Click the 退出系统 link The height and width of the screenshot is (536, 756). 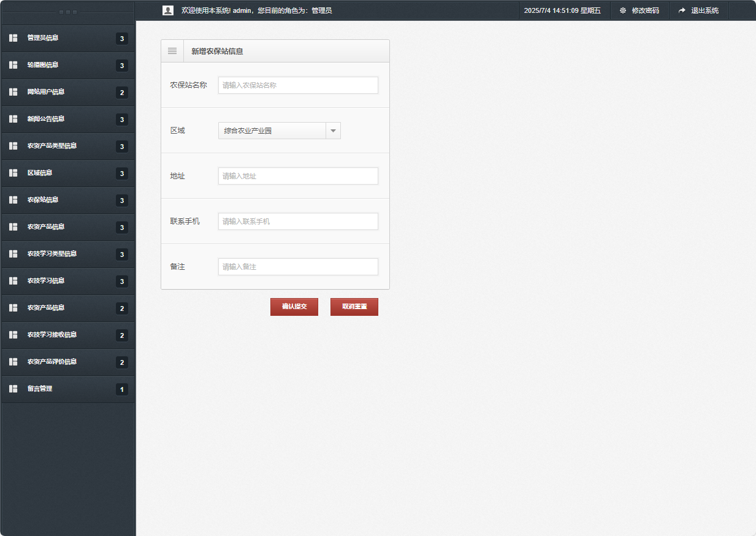click(704, 10)
